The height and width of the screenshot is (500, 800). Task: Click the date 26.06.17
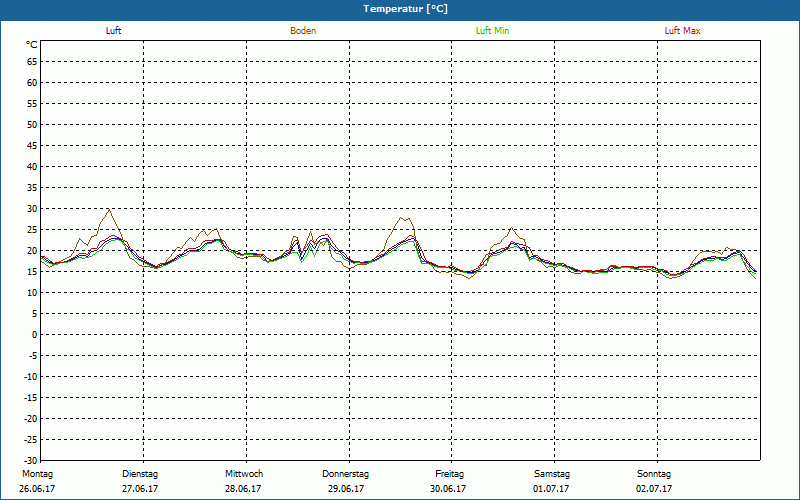(x=37, y=489)
